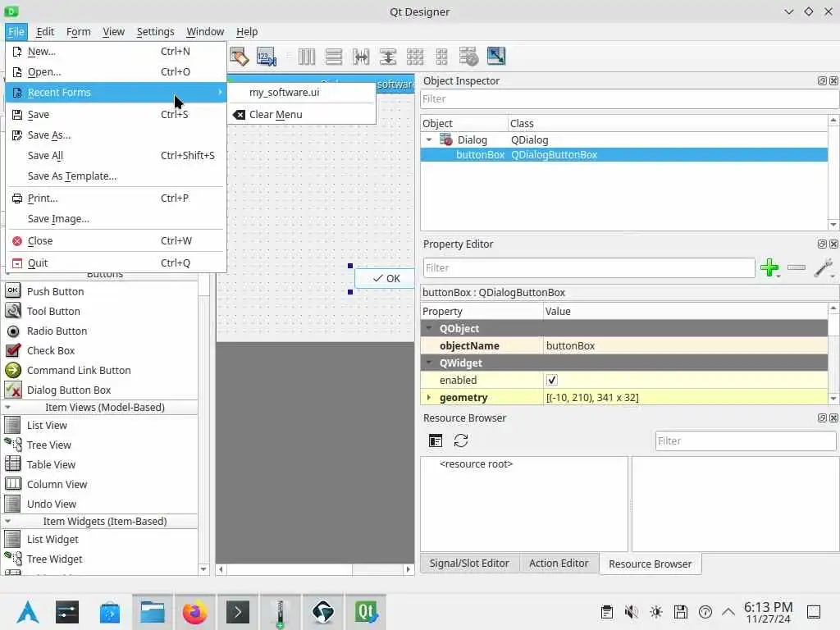
Task: Open my_software.ui from Recent Forms
Action: point(302,92)
